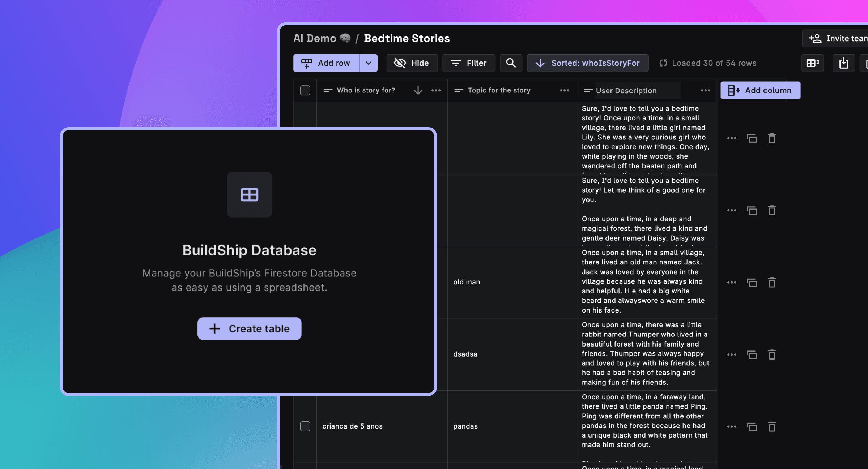This screenshot has width=868, height=469.
Task: Duplicate the 'pandas' story row
Action: point(752,427)
